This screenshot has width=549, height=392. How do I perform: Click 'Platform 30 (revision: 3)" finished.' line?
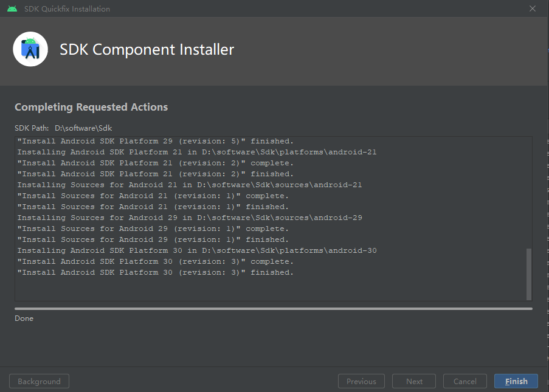point(156,272)
